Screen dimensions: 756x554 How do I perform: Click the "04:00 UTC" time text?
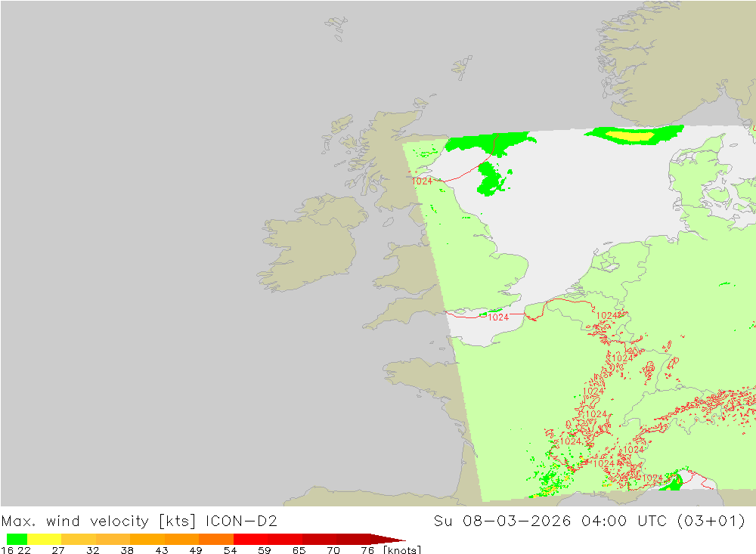[624, 522]
